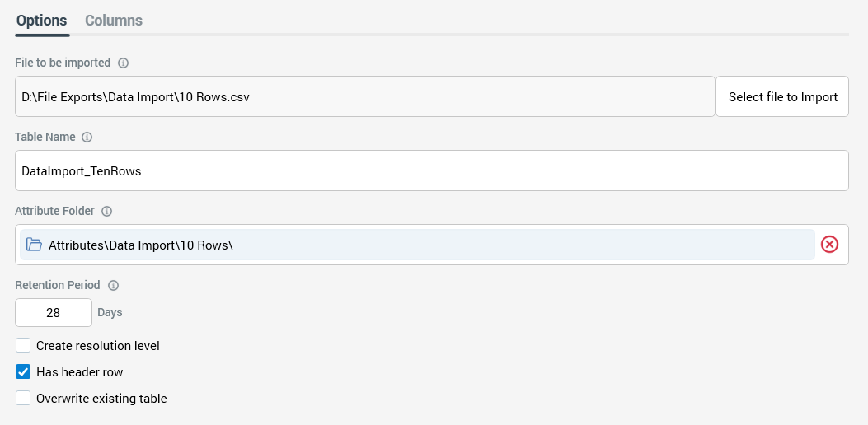The image size is (868, 425).
Task: Focus the Table Name text input
Action: (431, 170)
